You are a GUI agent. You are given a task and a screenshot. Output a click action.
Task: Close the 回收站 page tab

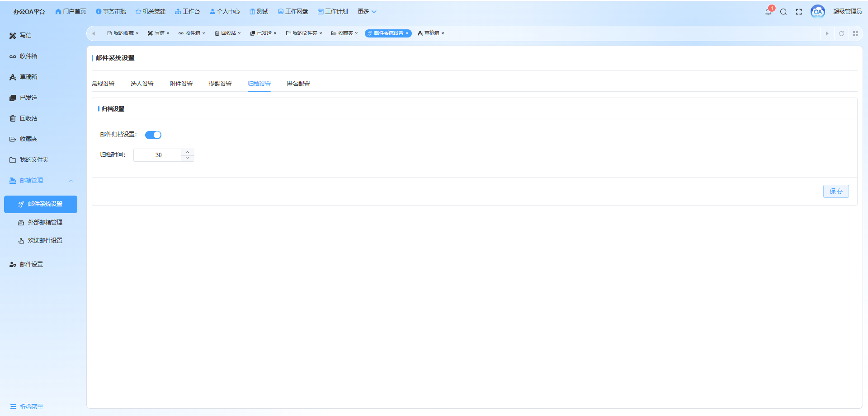pyautogui.click(x=239, y=33)
